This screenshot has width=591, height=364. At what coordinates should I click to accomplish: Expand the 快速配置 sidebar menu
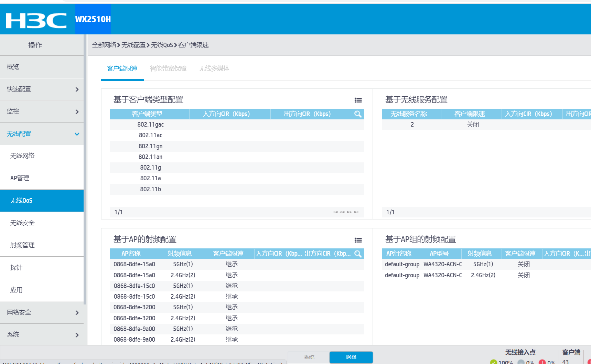tap(42, 89)
